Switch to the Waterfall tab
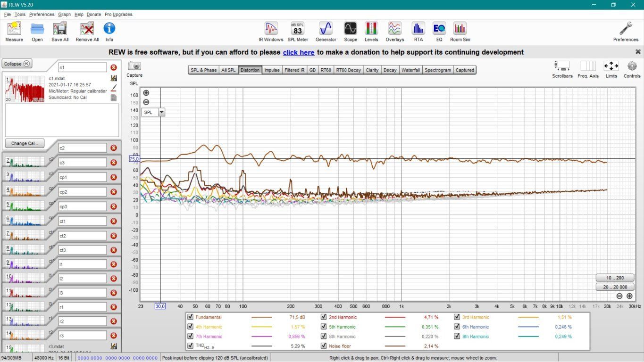 pos(410,70)
